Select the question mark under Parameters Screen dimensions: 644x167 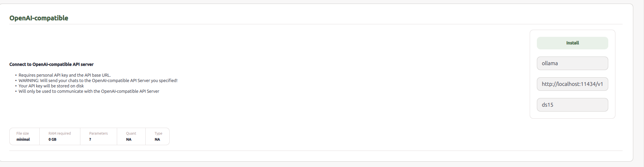click(x=90, y=139)
